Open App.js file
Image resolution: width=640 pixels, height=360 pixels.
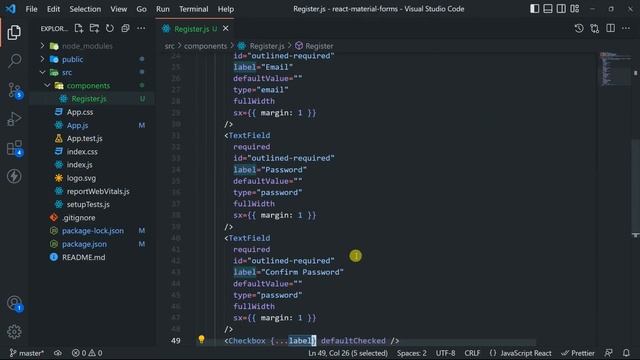78,125
